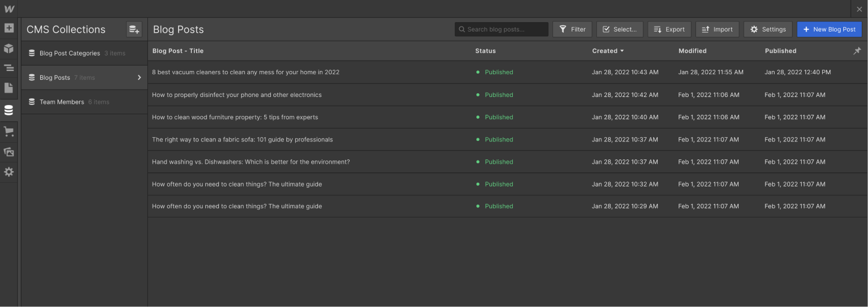868x307 pixels.
Task: Sort by the Created column arrow
Action: [x=622, y=51]
